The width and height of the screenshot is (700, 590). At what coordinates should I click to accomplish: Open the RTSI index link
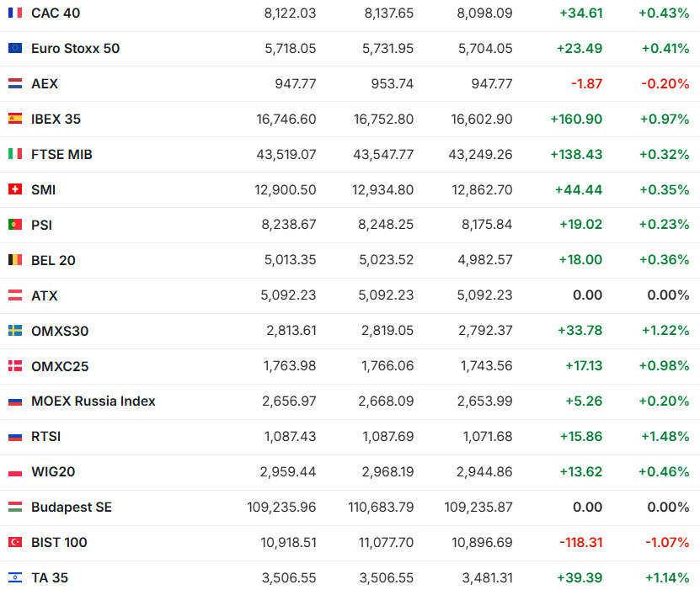coord(45,436)
